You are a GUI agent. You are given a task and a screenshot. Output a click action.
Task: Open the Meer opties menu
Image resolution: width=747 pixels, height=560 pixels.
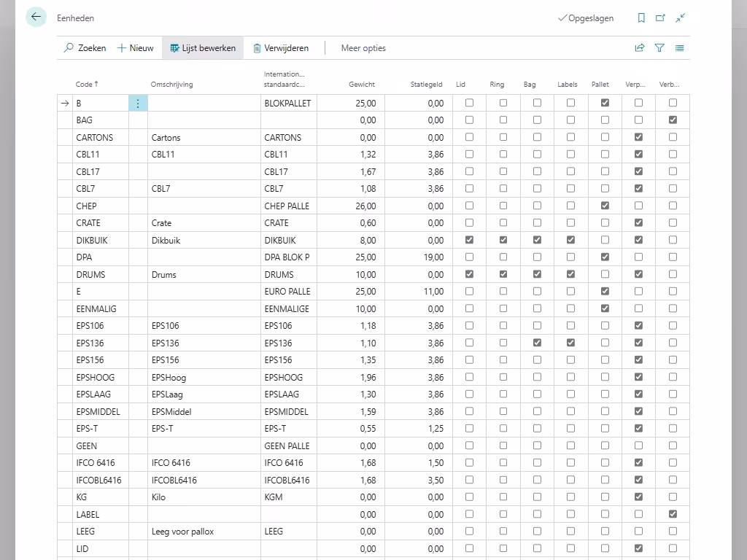(363, 48)
